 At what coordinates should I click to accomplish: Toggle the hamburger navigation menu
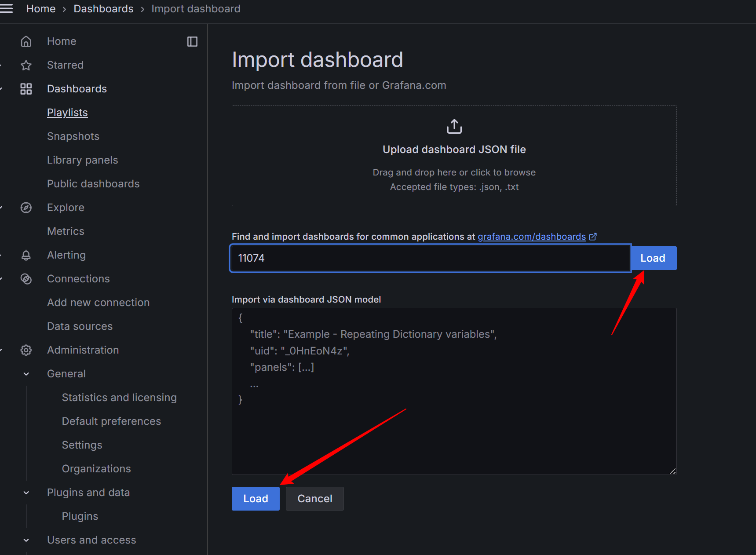[6, 9]
